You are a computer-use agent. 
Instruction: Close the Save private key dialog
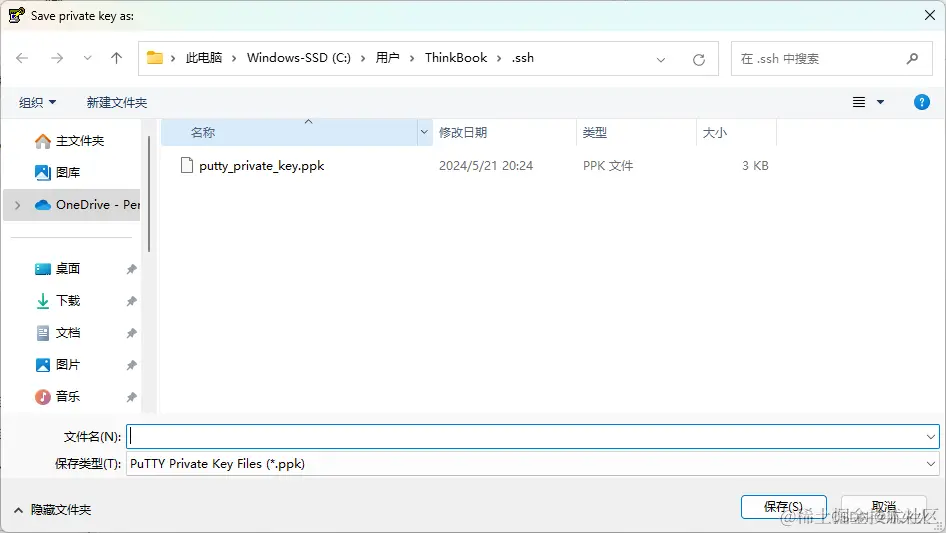pos(930,15)
